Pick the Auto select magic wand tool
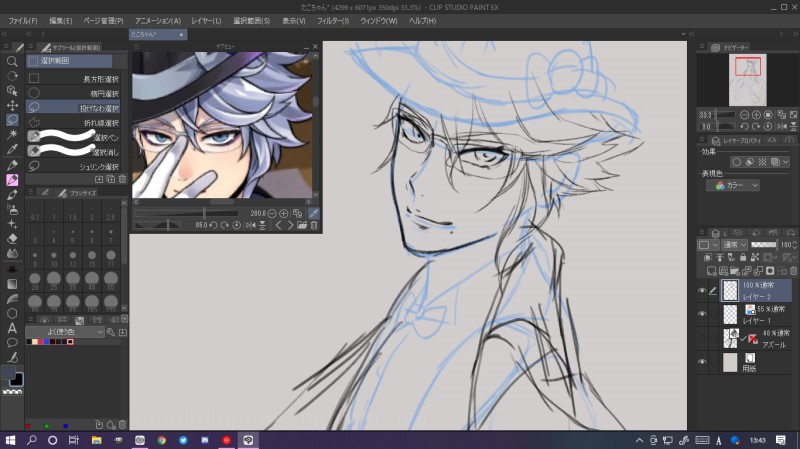 (12, 134)
